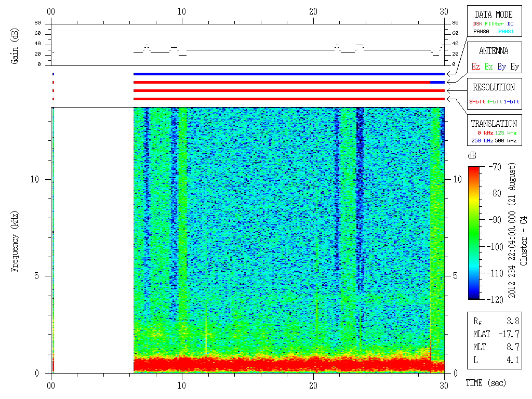Click the 2012 234 22:04:00.000 timestamp
Viewport: 532px width, 399px height.
point(512,254)
